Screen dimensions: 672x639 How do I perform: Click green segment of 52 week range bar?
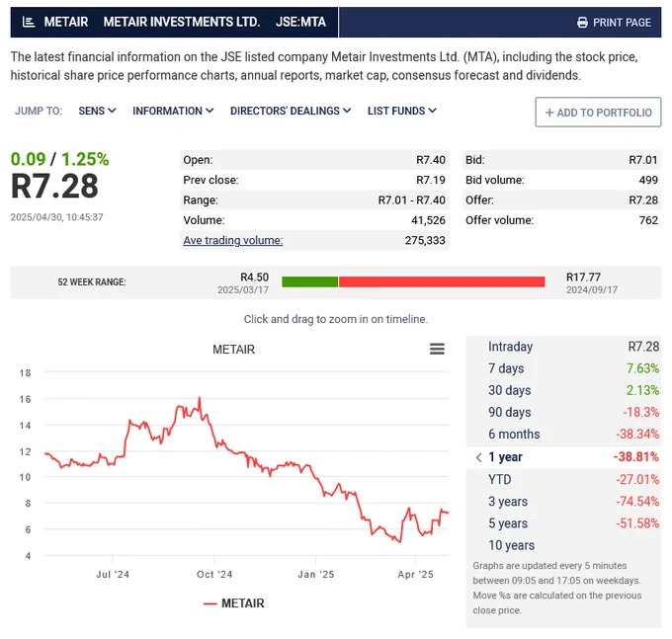tap(310, 281)
